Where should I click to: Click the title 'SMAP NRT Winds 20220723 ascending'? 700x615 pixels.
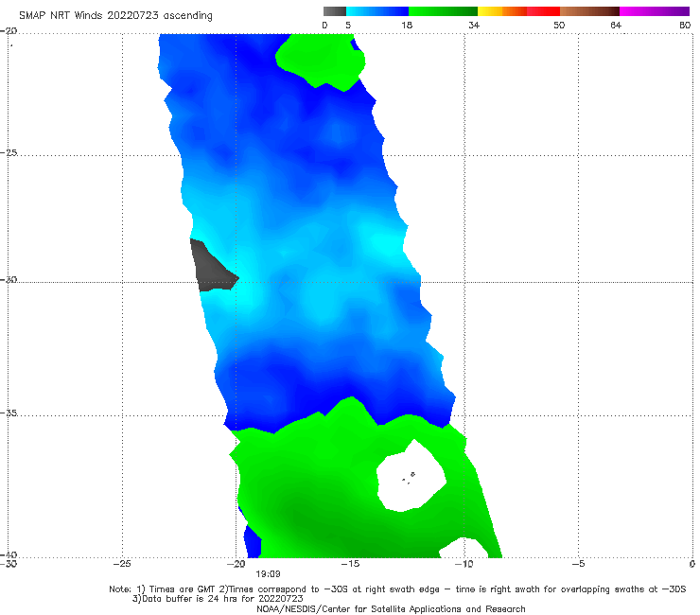click(x=115, y=15)
